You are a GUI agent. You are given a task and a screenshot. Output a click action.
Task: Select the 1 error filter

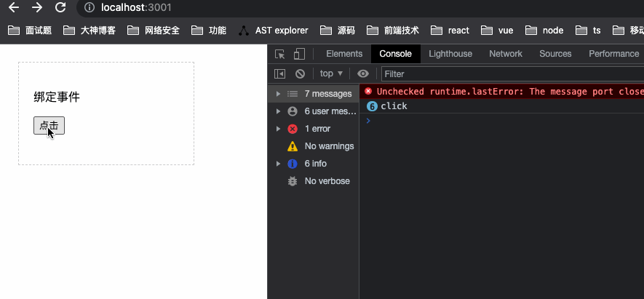(x=317, y=129)
